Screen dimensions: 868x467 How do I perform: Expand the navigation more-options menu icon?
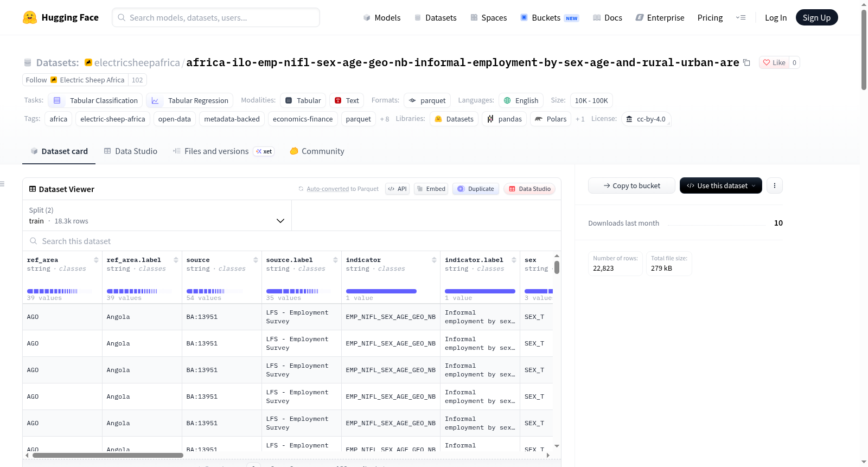(x=741, y=17)
